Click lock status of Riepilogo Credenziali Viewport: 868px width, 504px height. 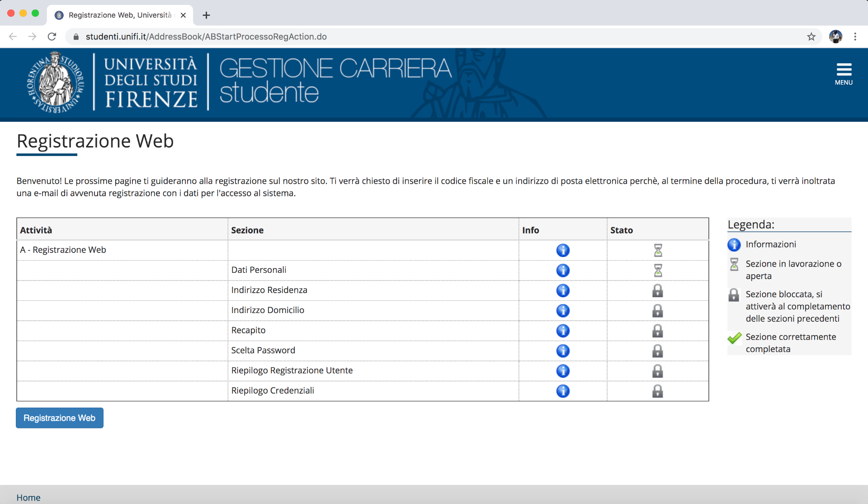[x=658, y=391]
